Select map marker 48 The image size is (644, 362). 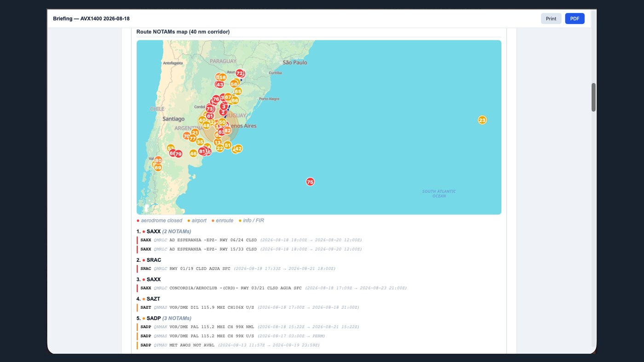[x=207, y=125]
